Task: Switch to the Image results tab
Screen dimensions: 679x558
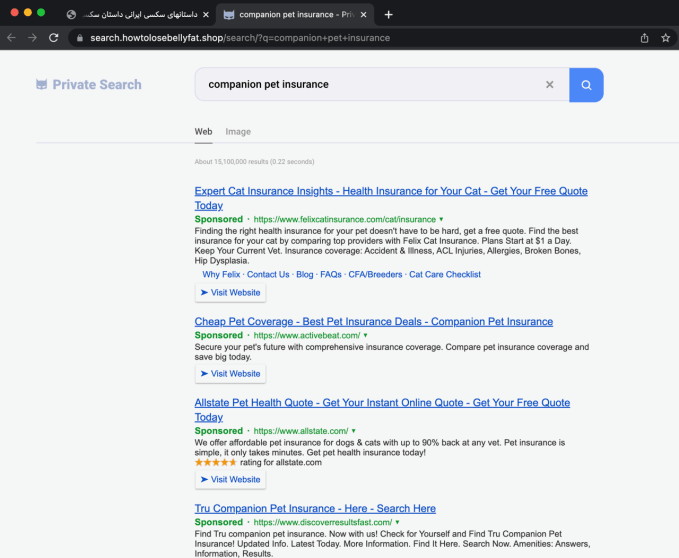Action: (238, 132)
